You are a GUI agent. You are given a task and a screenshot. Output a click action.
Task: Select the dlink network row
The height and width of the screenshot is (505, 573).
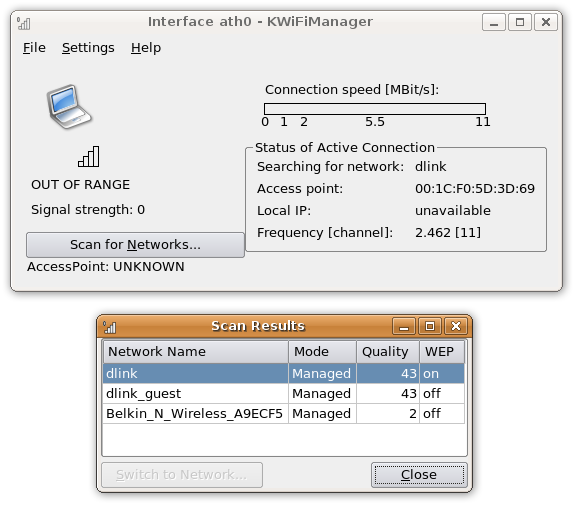[284, 373]
